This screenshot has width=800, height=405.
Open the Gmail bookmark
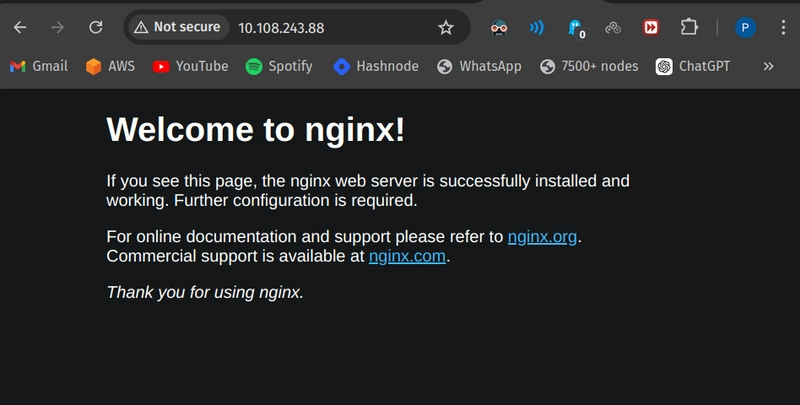pos(39,66)
